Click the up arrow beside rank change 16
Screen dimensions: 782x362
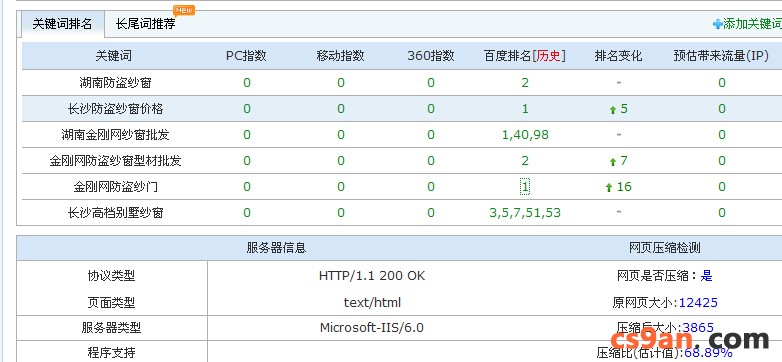[608, 187]
